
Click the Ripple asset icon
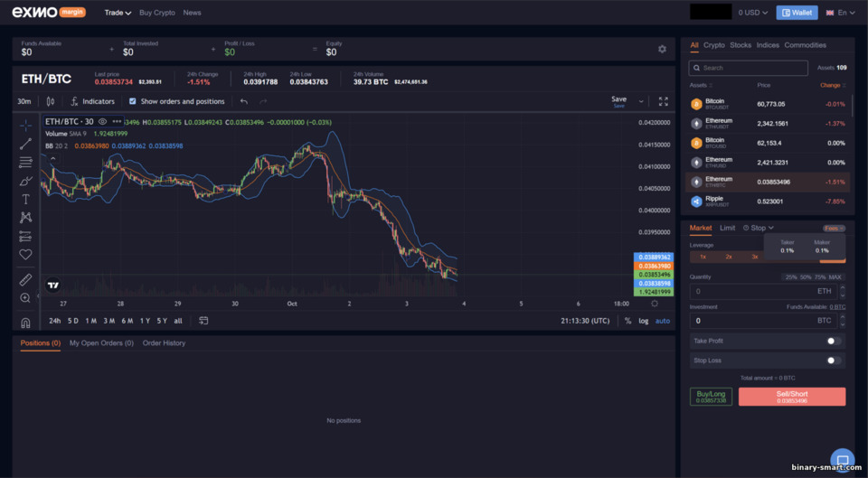click(696, 202)
